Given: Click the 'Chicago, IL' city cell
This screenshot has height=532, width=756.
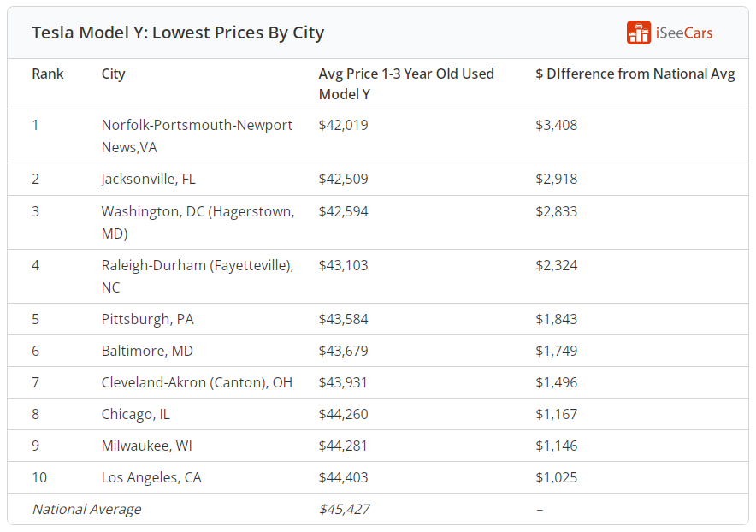Looking at the screenshot, I should 135,415.
